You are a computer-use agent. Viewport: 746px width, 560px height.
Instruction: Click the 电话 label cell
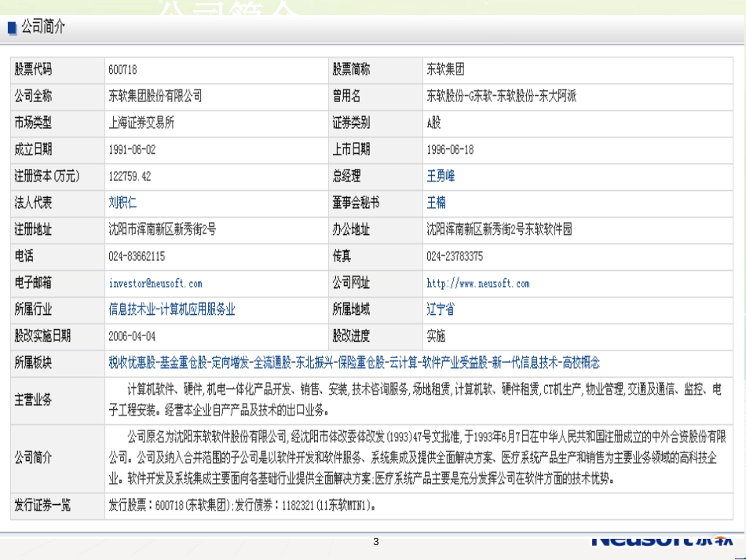pyautogui.click(x=57, y=257)
